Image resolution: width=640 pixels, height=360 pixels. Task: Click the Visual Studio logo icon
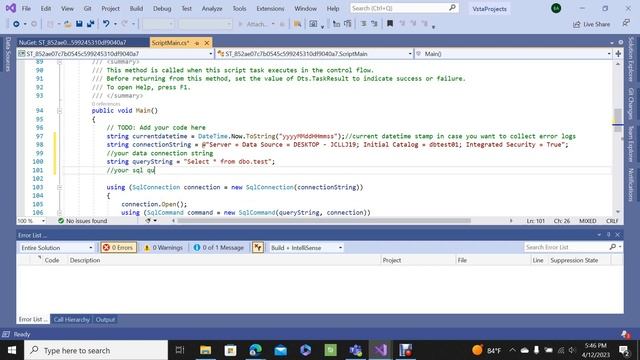pyautogui.click(x=10, y=8)
